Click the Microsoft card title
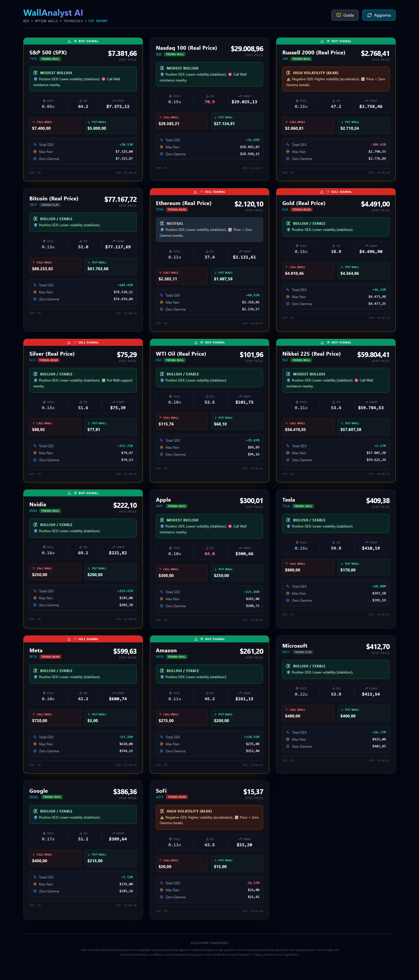Viewport: 419px width, 980px height. (x=295, y=646)
